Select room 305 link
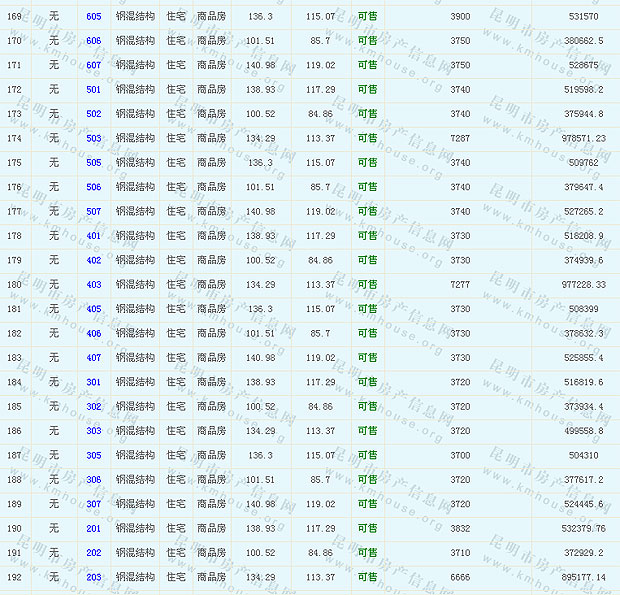The image size is (620, 595). coord(94,455)
